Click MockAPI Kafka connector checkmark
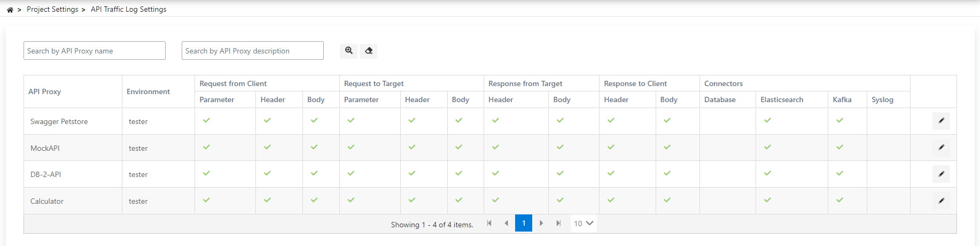The width and height of the screenshot is (980, 246). click(839, 147)
